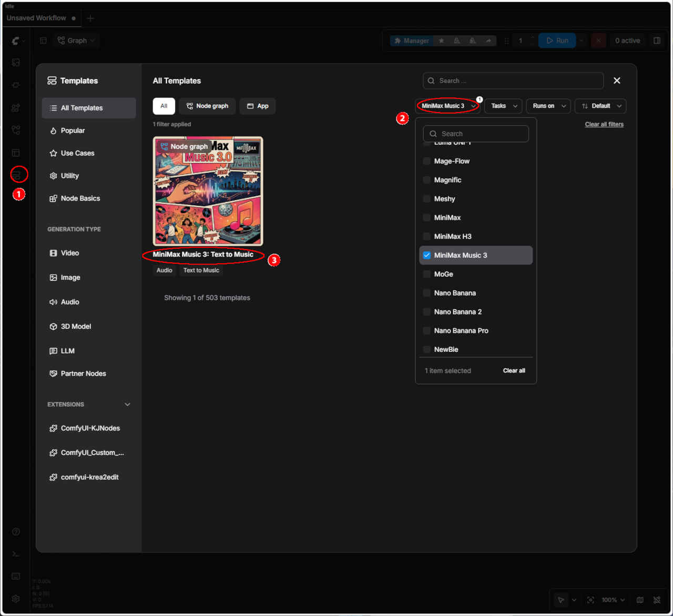
Task: Click the red cancel X beside Run
Action: 598,41
